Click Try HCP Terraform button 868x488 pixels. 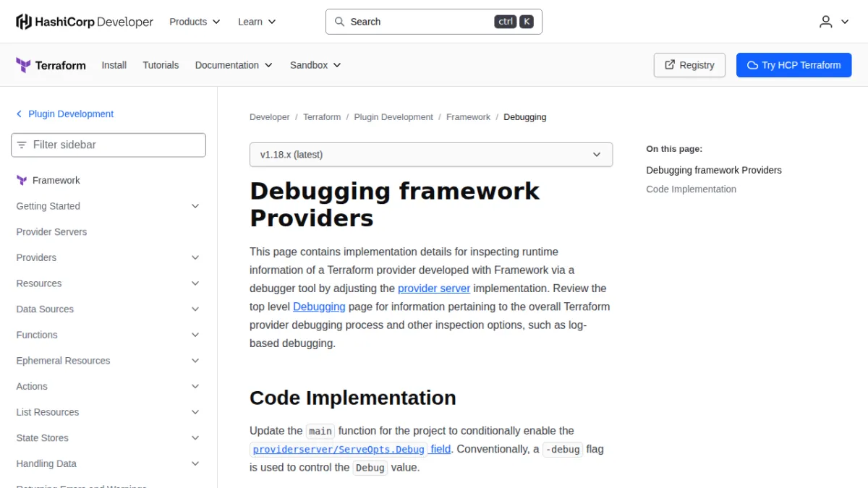pos(794,65)
